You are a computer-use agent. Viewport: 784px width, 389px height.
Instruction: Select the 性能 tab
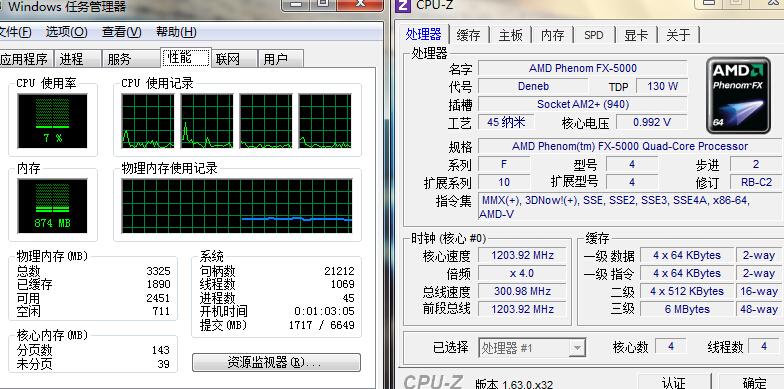(186, 58)
